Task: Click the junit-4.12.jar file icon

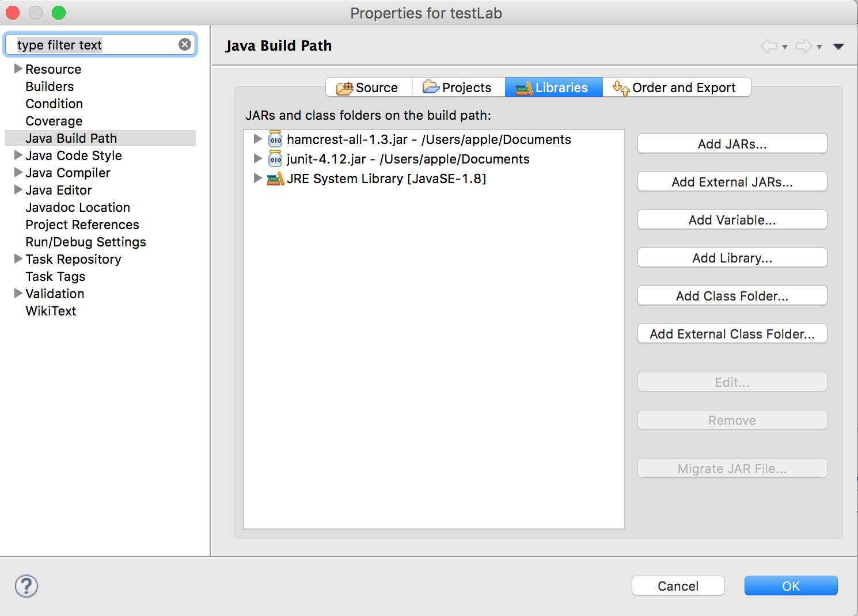Action: pos(275,159)
